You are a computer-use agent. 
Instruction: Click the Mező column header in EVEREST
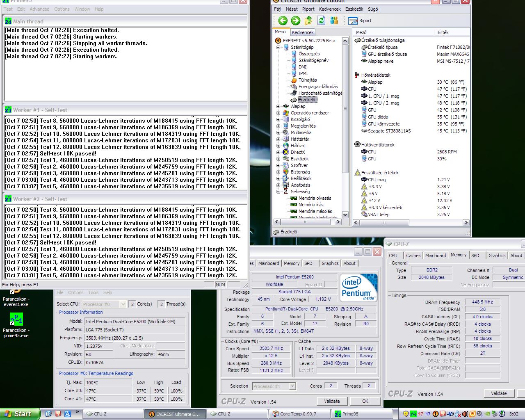coord(393,32)
